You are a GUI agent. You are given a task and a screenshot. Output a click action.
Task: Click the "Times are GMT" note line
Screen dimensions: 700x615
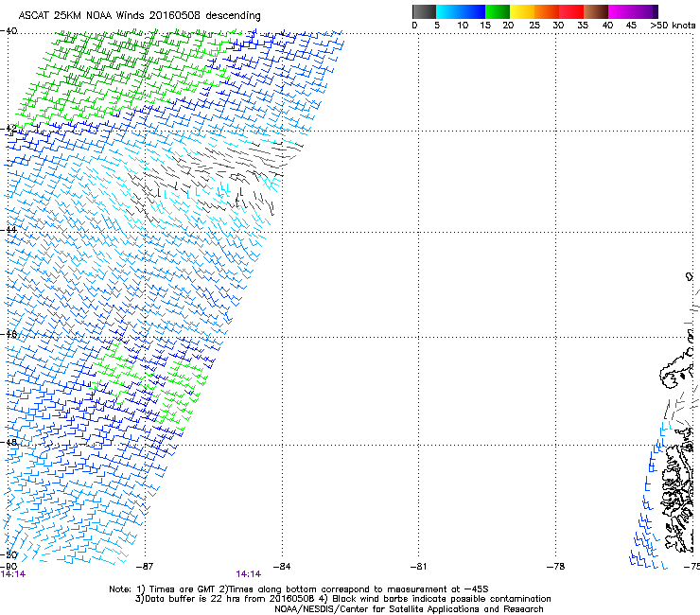pyautogui.click(x=299, y=589)
